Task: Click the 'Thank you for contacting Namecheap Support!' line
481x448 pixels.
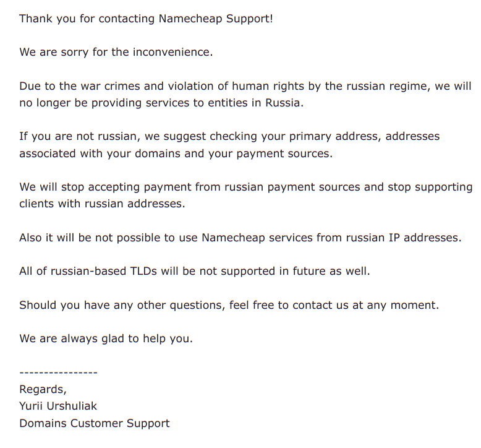Action: (146, 19)
